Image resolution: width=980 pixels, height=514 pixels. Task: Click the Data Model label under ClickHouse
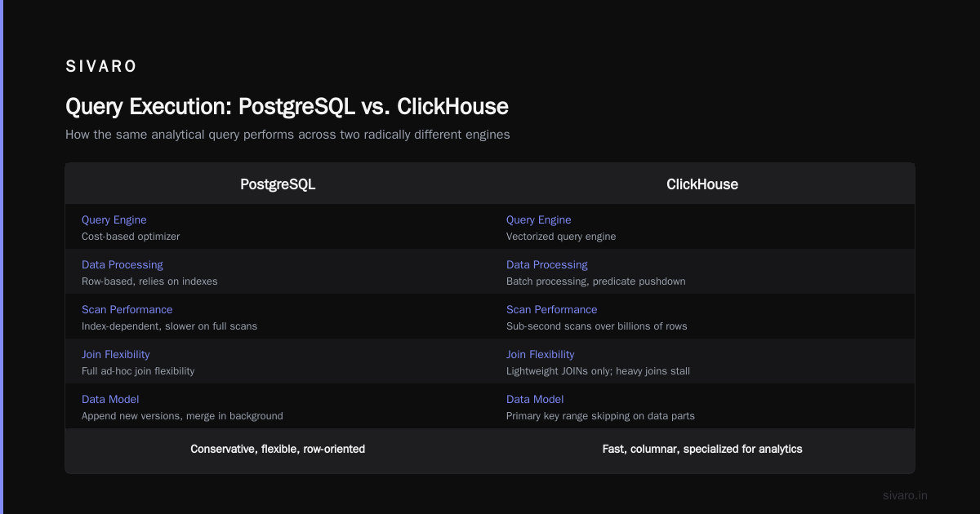click(535, 400)
